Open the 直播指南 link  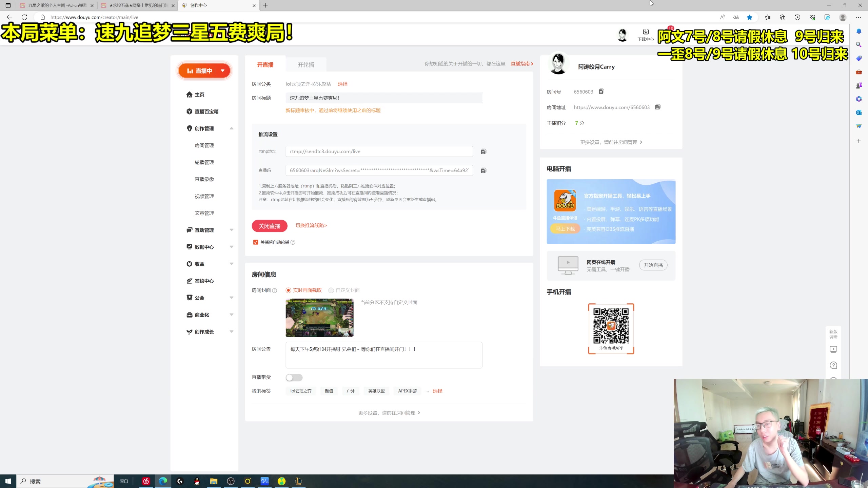(x=522, y=64)
